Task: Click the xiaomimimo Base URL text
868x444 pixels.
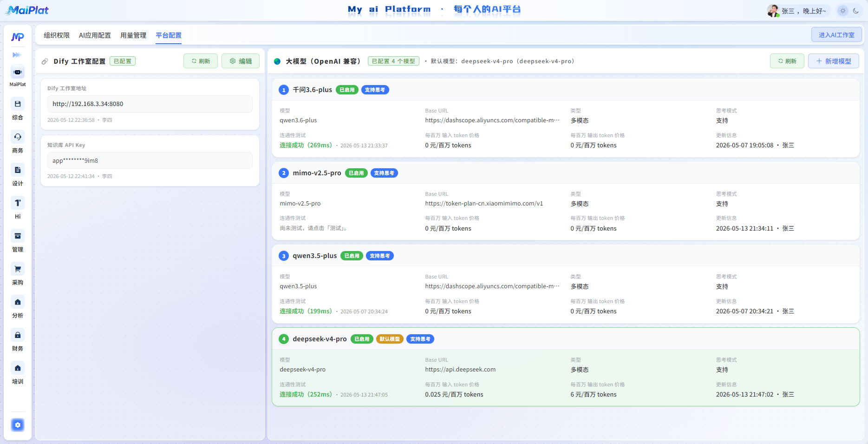Action: (x=484, y=204)
